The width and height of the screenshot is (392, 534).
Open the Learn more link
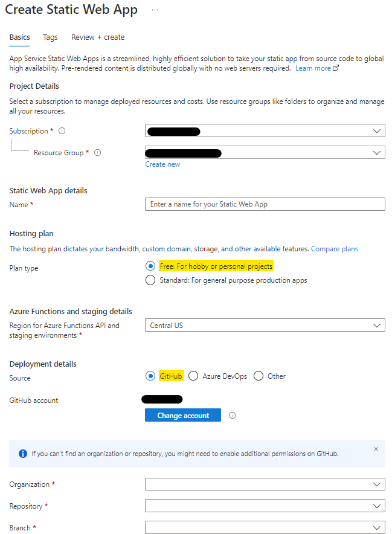(x=316, y=68)
